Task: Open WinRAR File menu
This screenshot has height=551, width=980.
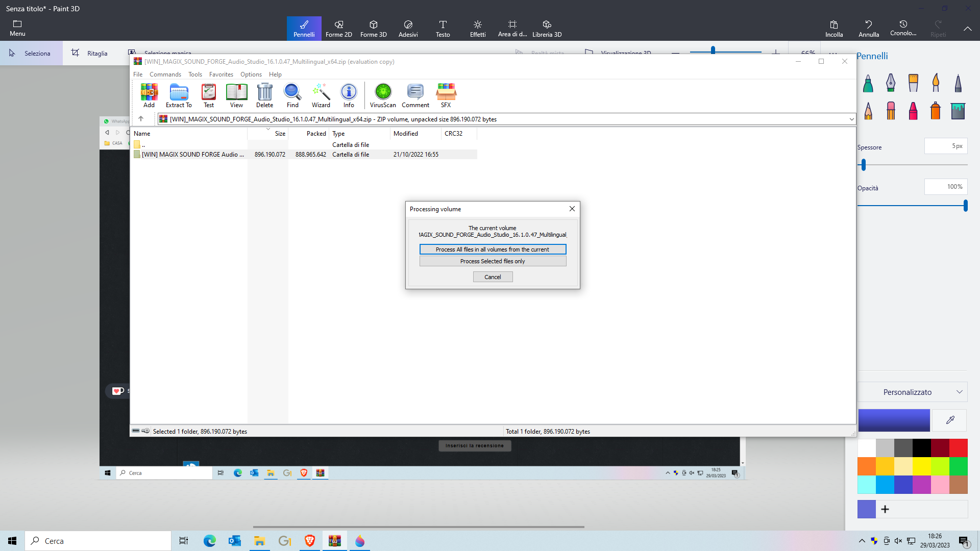Action: 138,74
